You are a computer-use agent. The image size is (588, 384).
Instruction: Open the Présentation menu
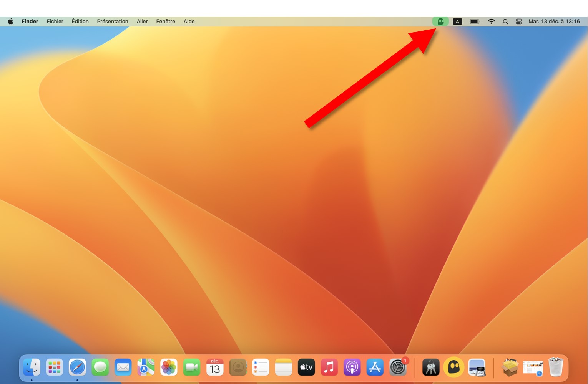coord(113,22)
